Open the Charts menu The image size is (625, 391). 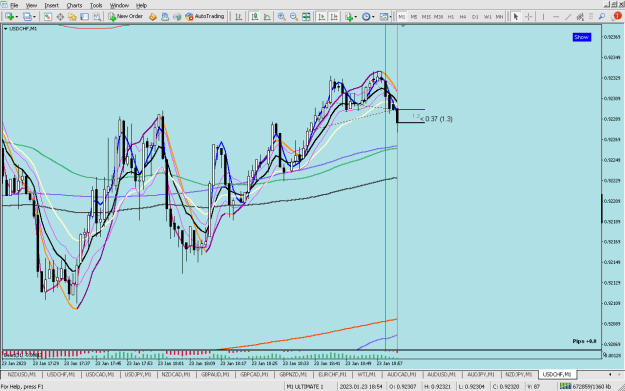point(74,5)
